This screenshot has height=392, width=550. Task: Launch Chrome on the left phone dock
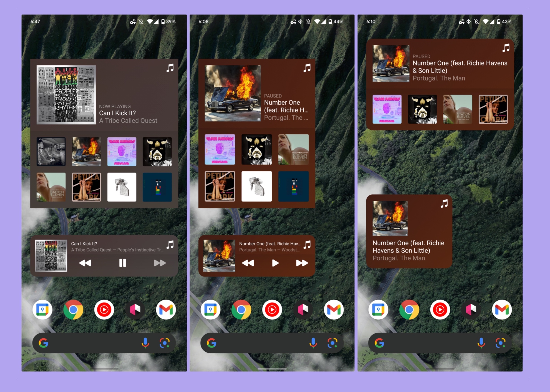pos(73,310)
